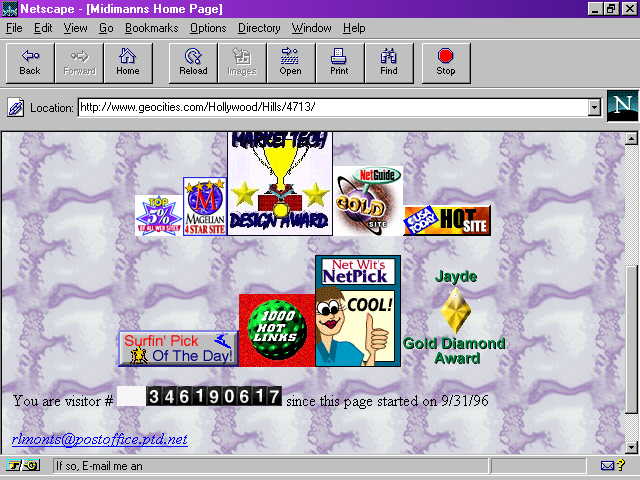Open the Options menu

coord(208,28)
